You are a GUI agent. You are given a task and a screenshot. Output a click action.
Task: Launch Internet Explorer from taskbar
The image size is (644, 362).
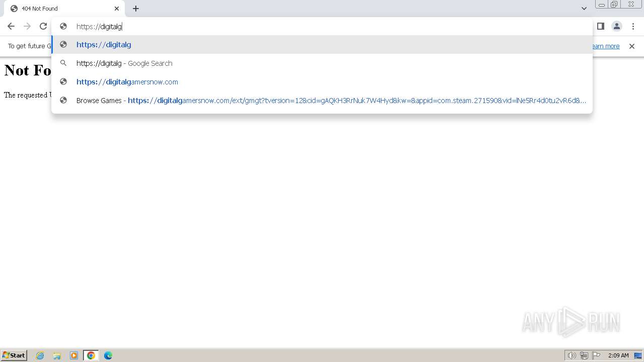tap(40, 355)
